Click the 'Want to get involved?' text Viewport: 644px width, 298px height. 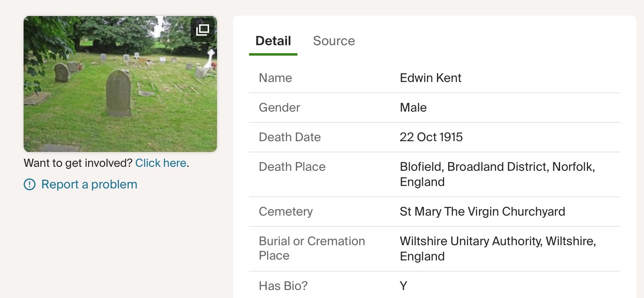(x=78, y=163)
